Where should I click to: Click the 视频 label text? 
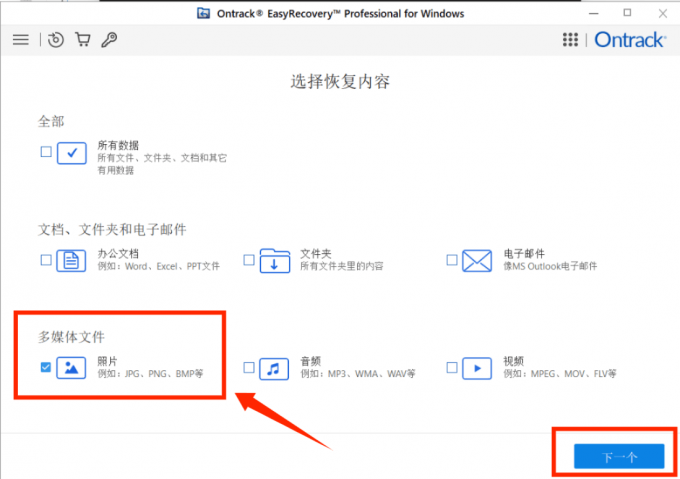coord(513,361)
